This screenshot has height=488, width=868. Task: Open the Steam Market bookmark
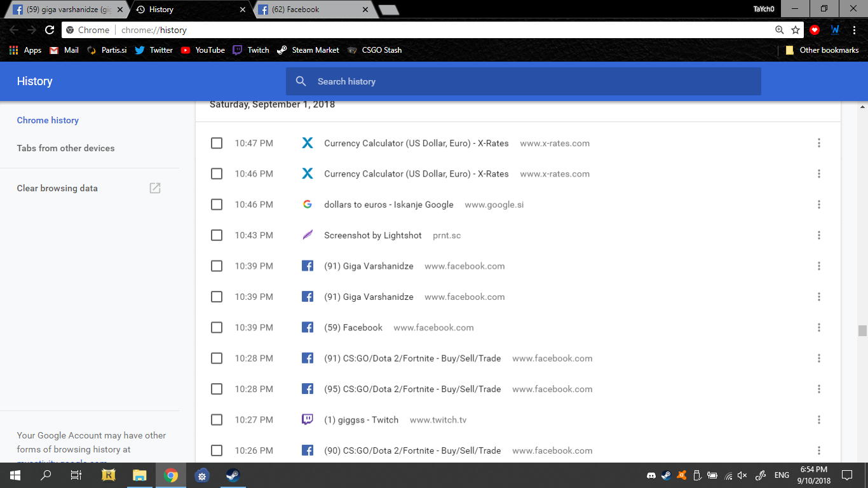click(x=308, y=50)
